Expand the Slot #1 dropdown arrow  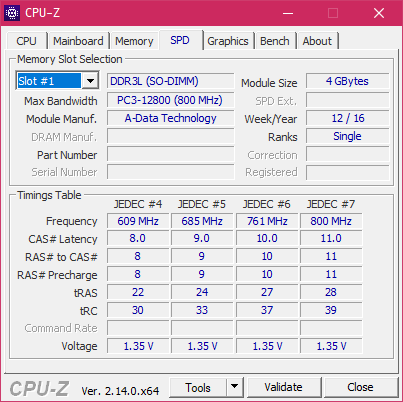tap(90, 81)
